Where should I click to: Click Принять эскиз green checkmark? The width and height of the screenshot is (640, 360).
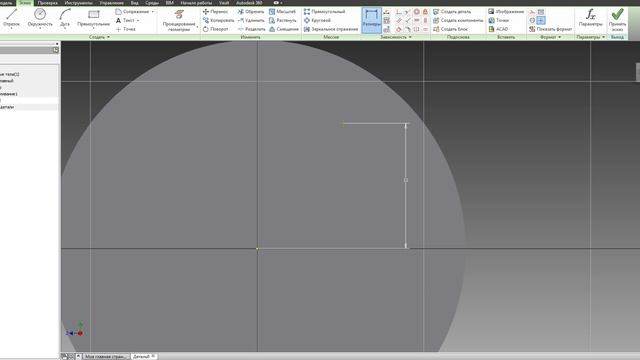617,20
